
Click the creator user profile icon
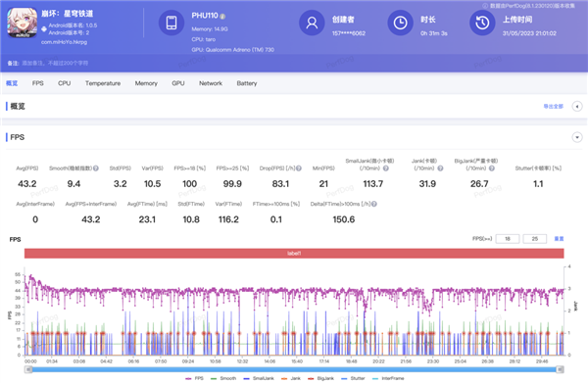312,23
